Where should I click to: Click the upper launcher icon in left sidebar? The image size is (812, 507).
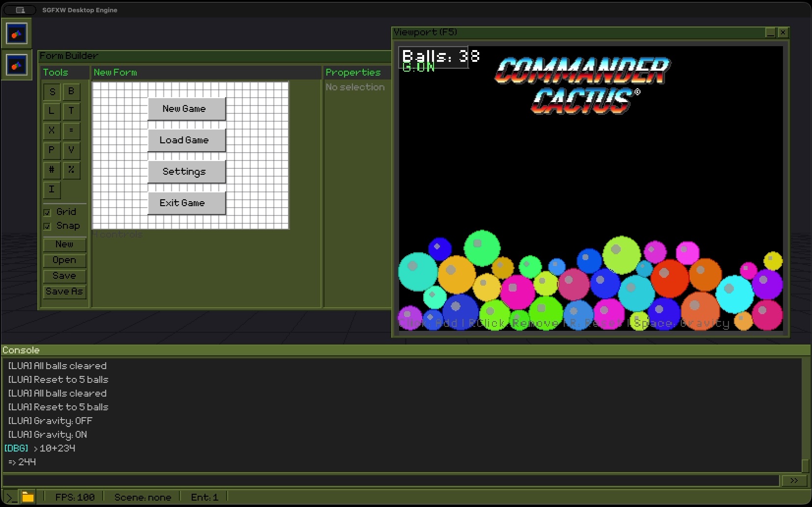17,34
